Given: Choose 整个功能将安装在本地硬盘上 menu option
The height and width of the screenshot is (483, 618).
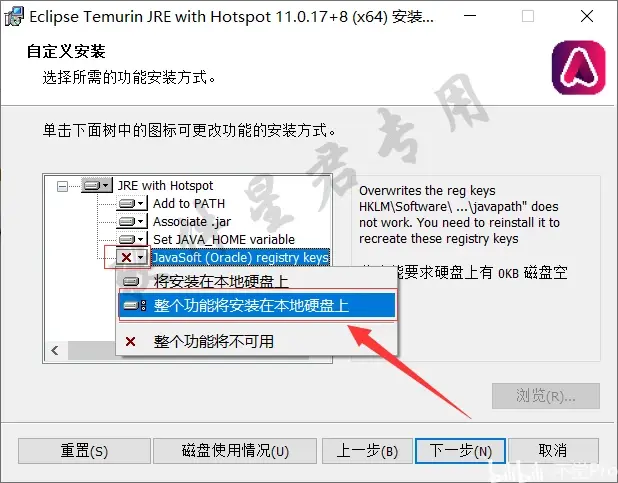Looking at the screenshot, I should [x=257, y=306].
